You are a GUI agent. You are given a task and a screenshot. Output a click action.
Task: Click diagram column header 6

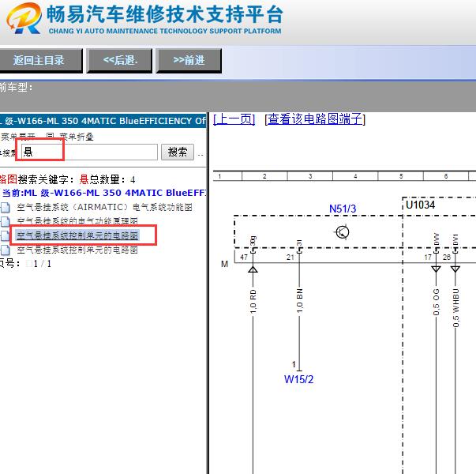click(x=446, y=176)
